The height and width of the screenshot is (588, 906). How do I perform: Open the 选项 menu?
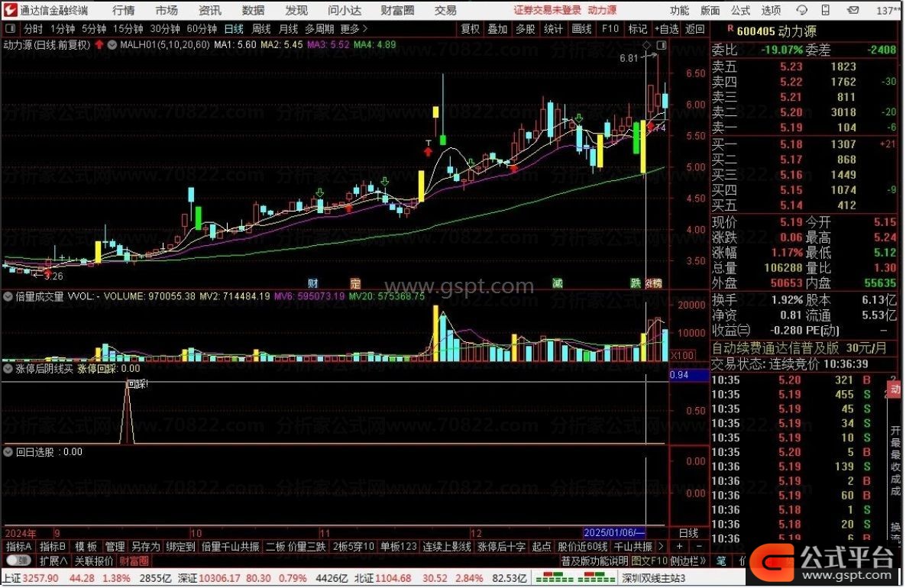tap(772, 11)
